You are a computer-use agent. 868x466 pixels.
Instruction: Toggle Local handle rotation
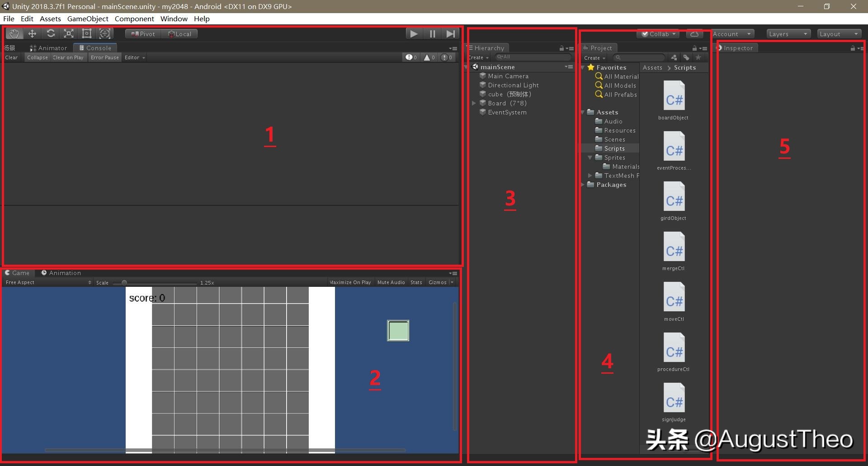pos(179,34)
